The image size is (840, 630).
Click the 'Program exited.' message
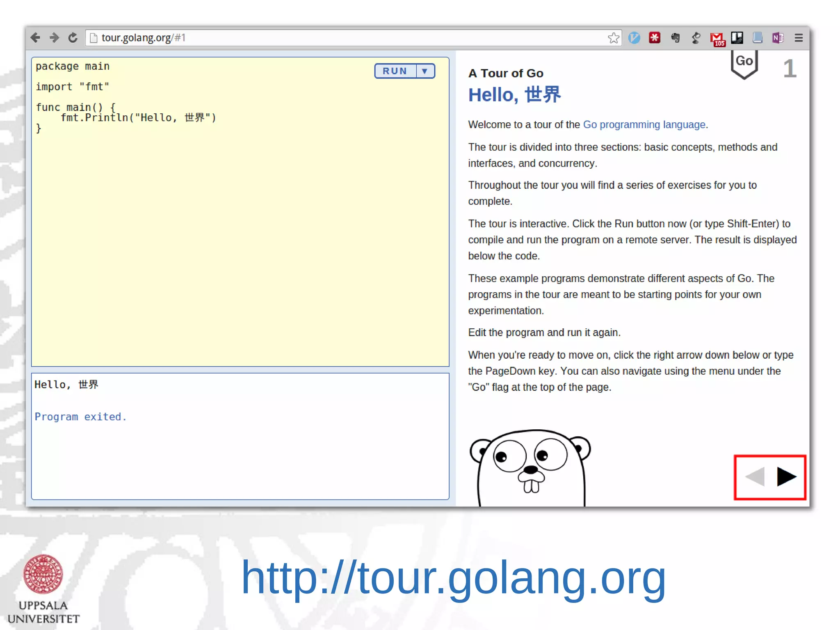[81, 417]
